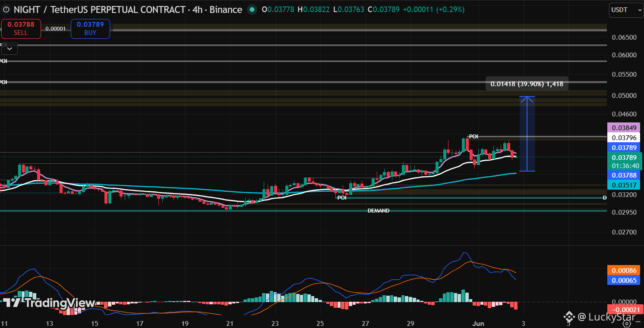Click the teal 0.03517 price tag
Screen dimensions: 644x328
click(x=624, y=185)
